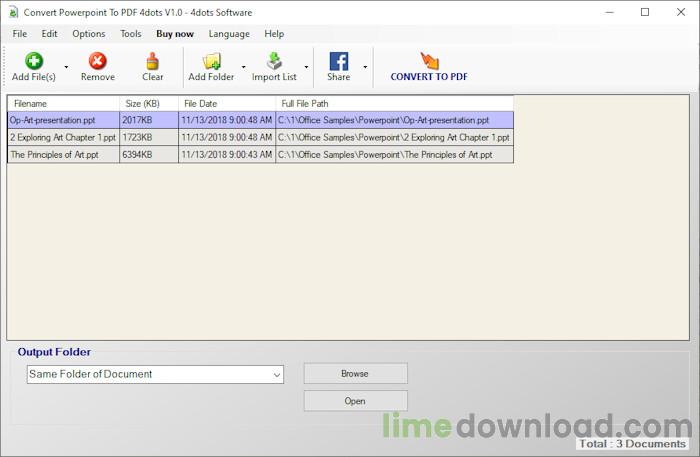Expand the Add File(s) dropdown arrow
The width and height of the screenshot is (700, 457).
tap(66, 67)
